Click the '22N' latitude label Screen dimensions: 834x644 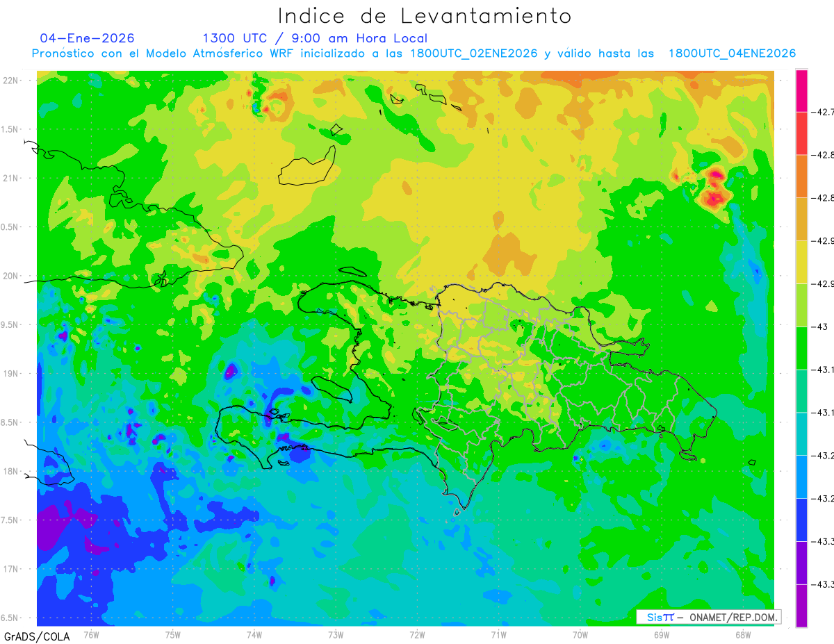[12, 81]
